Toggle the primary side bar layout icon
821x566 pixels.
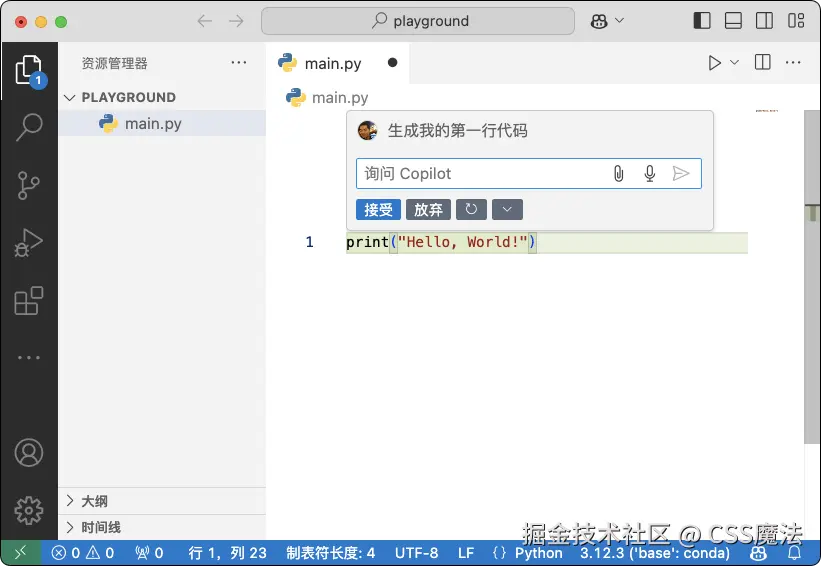[x=702, y=21]
